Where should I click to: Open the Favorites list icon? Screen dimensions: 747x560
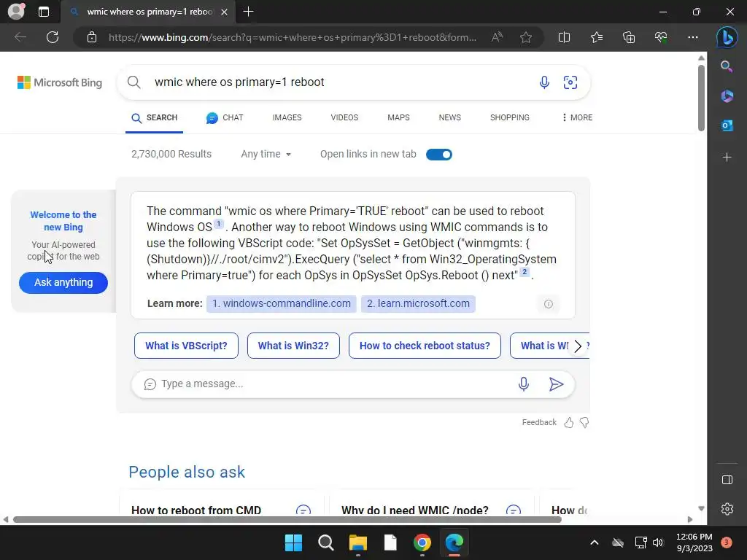click(597, 37)
